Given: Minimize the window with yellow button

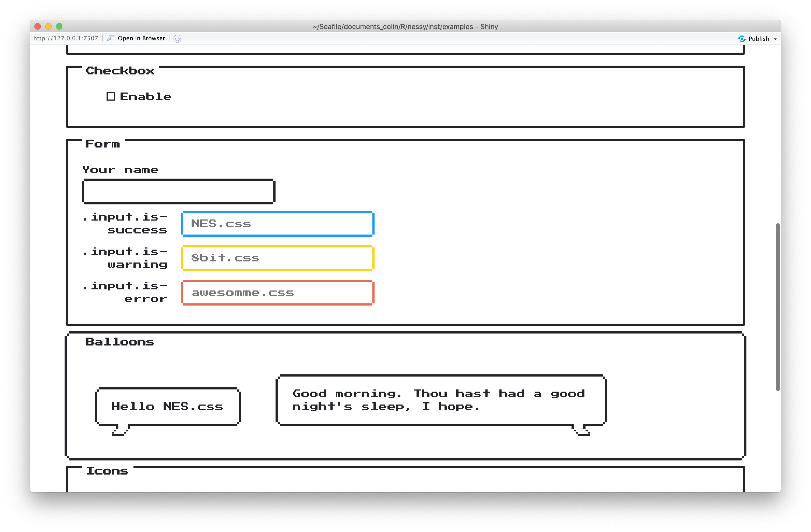Looking at the screenshot, I should [48, 26].
